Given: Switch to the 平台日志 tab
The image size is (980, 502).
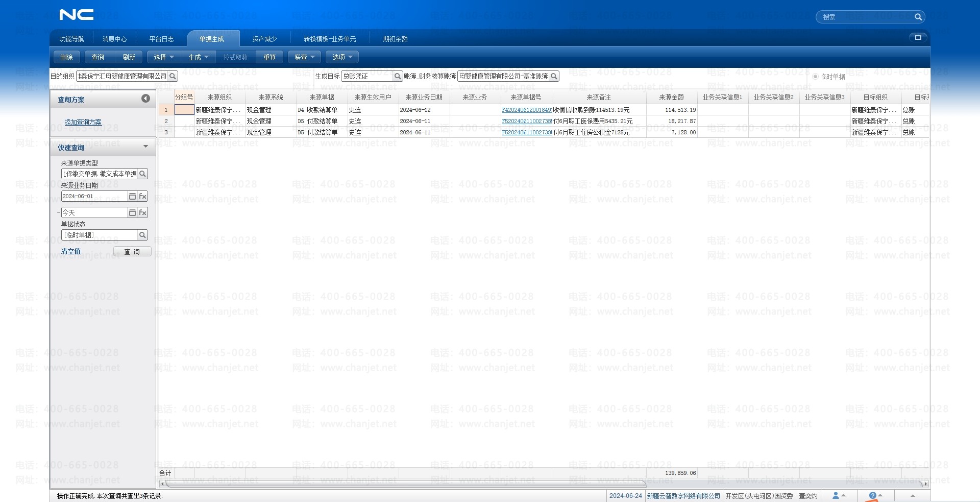Looking at the screenshot, I should [x=162, y=39].
